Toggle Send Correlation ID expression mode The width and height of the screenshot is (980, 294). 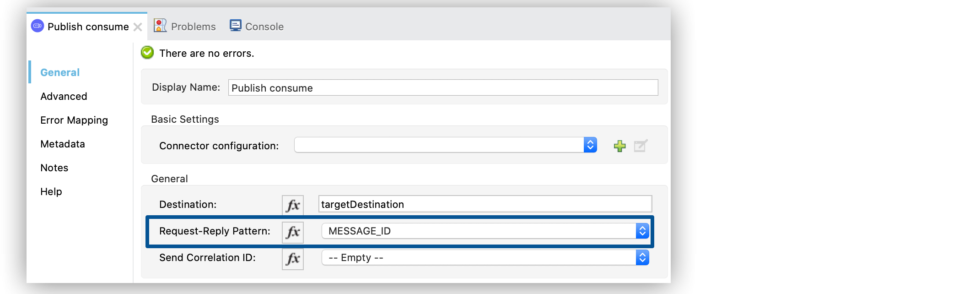293,258
